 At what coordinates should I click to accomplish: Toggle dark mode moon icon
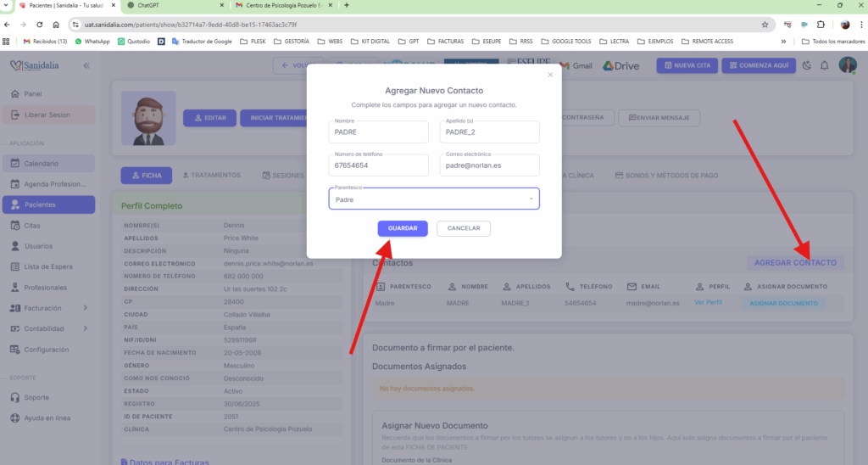point(806,66)
